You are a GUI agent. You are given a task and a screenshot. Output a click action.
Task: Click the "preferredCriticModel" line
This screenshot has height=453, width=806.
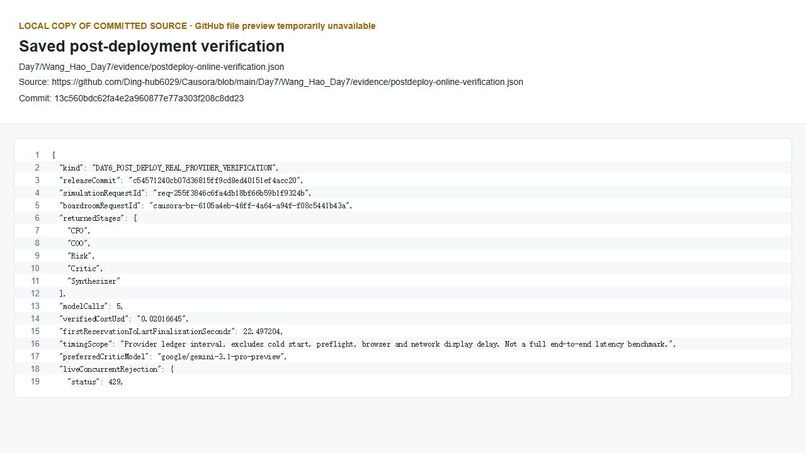tap(173, 357)
